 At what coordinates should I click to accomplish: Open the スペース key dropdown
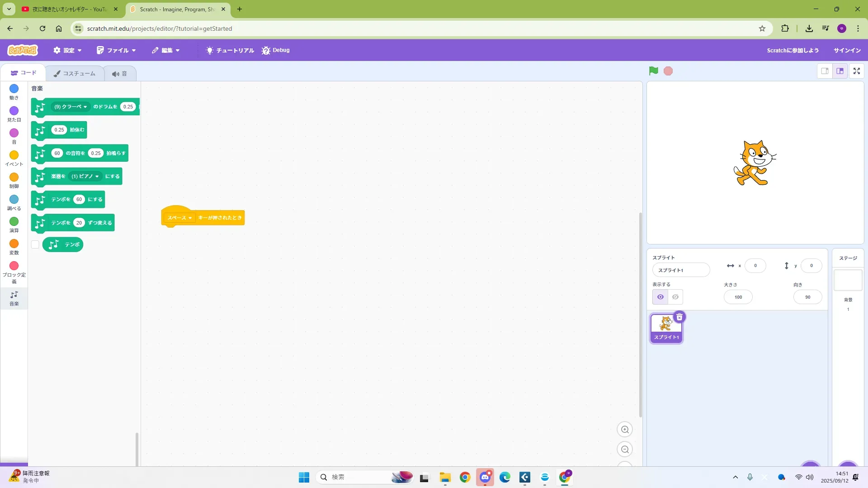(180, 218)
